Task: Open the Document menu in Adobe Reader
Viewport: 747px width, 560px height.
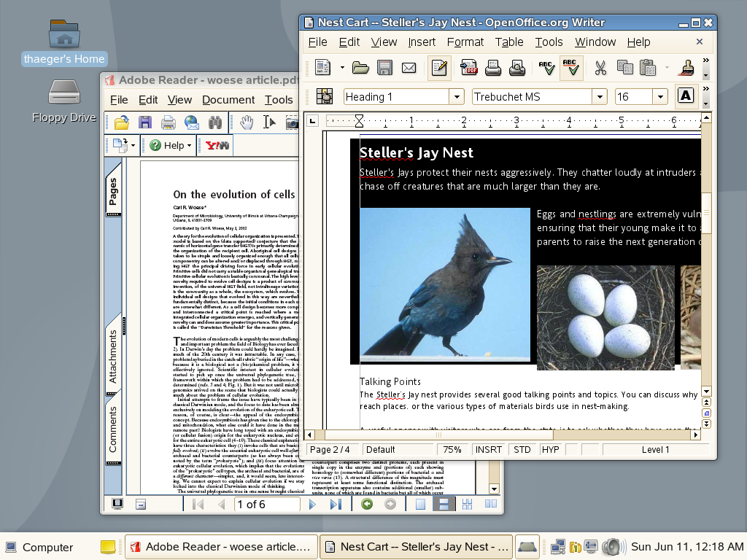Action: pos(228,100)
